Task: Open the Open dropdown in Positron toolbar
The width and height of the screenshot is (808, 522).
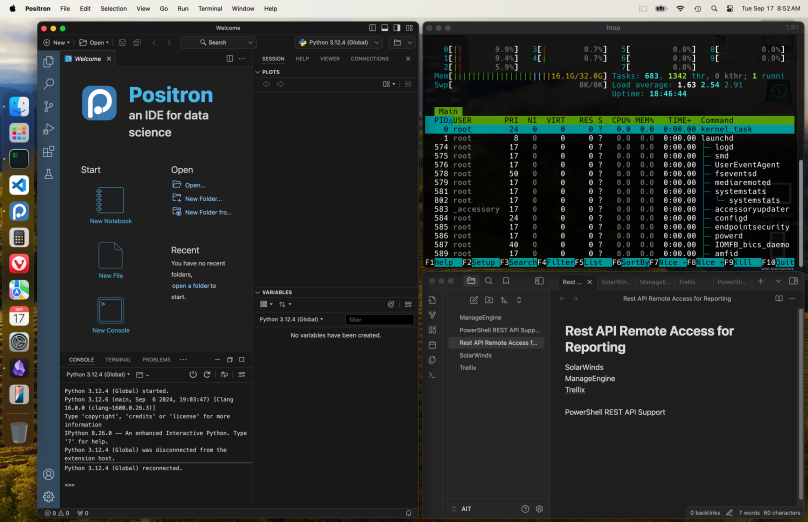Action: point(94,43)
